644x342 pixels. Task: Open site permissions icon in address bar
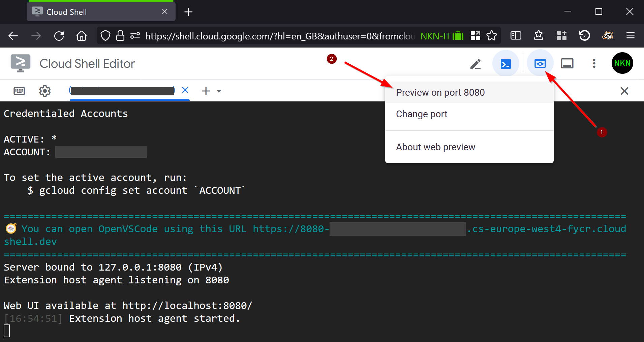point(135,35)
